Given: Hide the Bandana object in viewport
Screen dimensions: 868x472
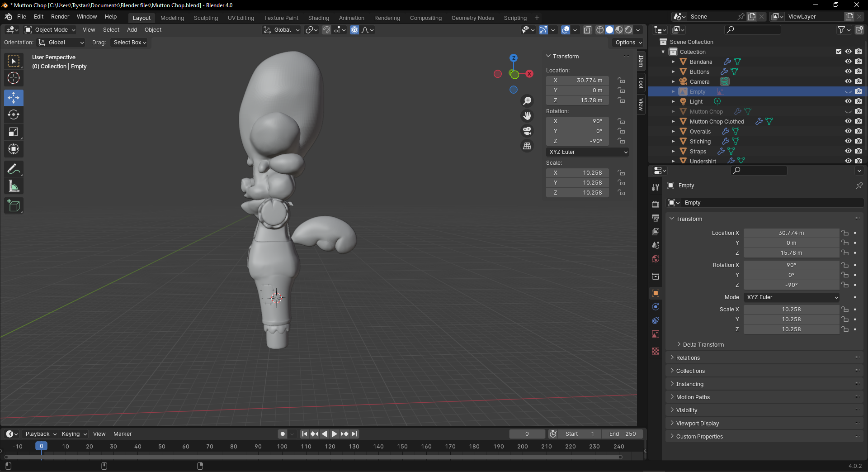Looking at the screenshot, I should click(x=848, y=62).
